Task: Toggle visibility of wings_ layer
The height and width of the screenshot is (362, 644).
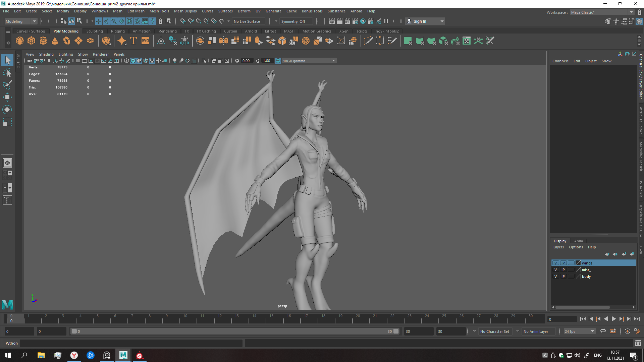Action: coord(556,263)
